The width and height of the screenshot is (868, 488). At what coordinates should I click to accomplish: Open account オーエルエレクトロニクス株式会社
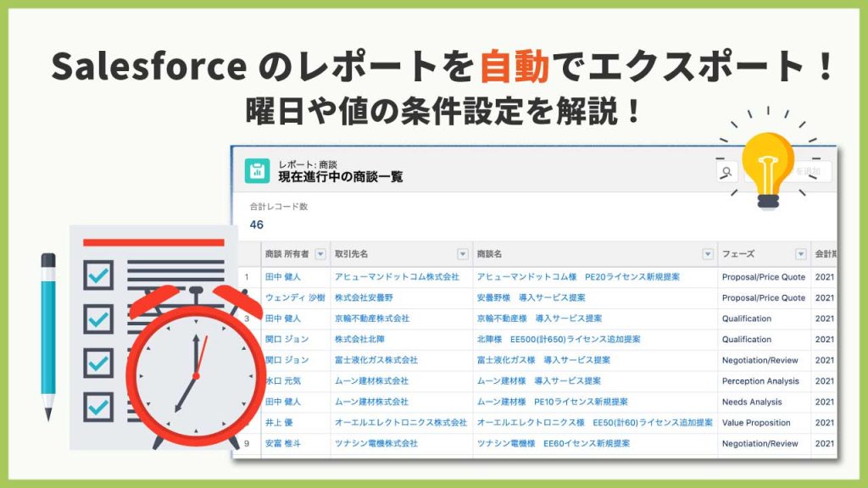point(401,423)
